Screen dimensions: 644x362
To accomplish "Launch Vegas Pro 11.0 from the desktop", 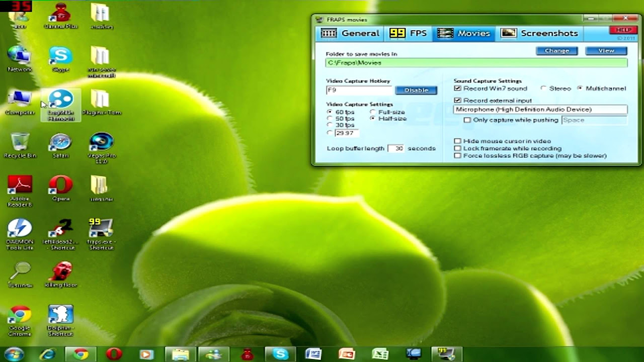I will 101,148.
